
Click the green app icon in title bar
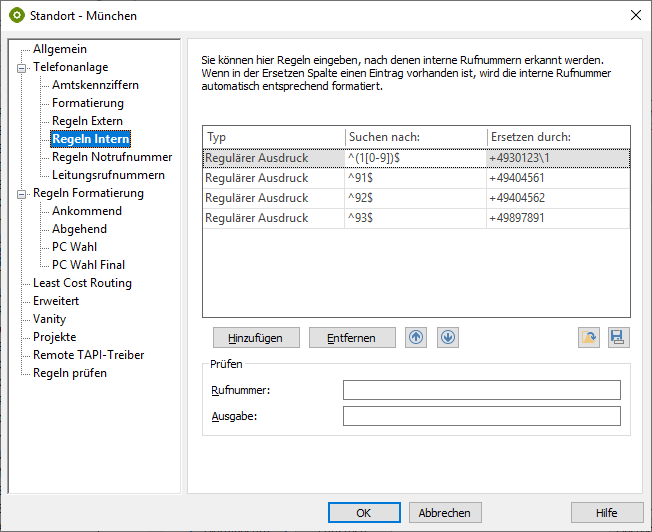[17, 15]
